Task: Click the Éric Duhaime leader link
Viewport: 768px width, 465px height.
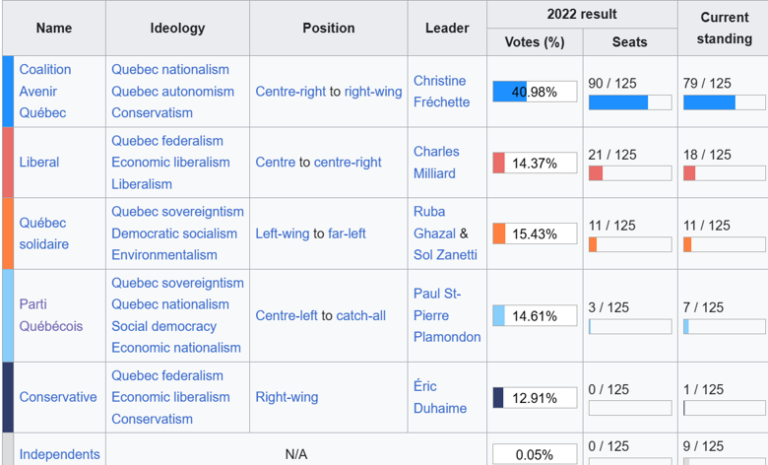Action: tap(440, 397)
